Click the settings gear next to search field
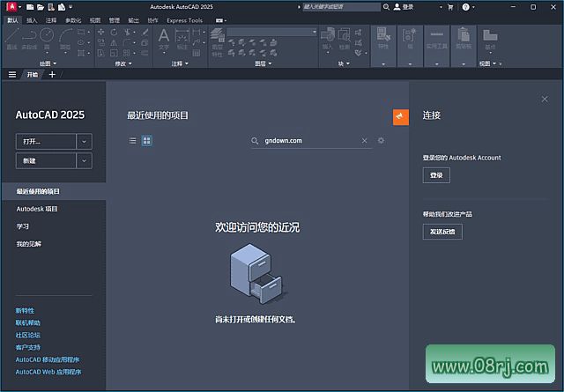 [x=381, y=140]
